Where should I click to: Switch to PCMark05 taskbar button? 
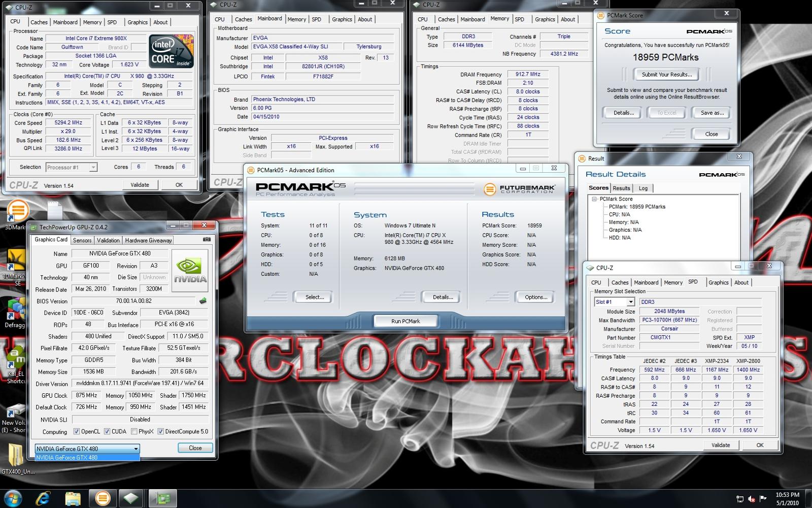[x=103, y=498]
